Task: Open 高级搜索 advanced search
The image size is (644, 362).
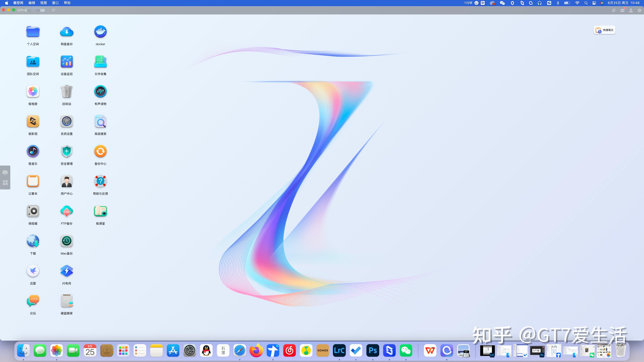Action: tap(100, 121)
